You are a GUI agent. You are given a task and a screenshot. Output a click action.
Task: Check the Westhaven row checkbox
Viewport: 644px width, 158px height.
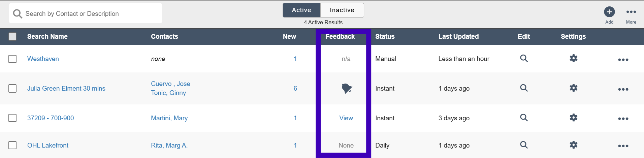pos(12,59)
